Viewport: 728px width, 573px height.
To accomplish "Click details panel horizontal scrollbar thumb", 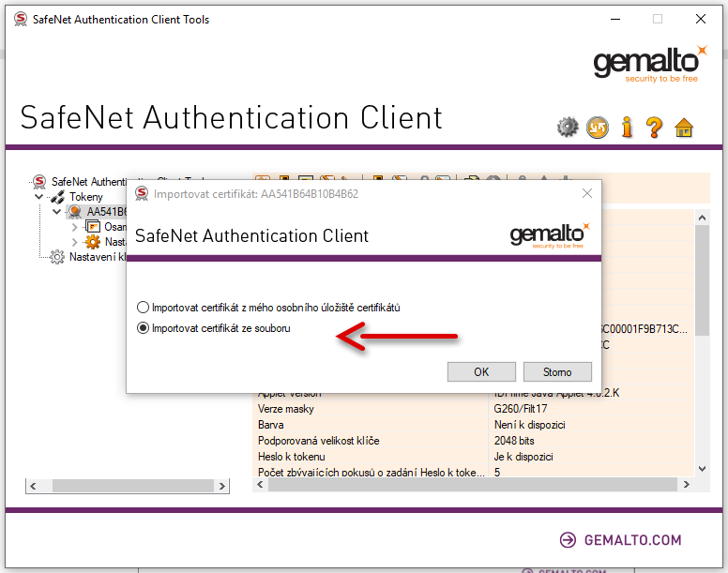I will tap(473, 485).
